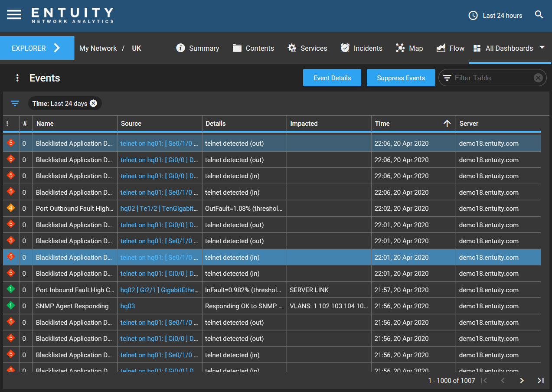Open the hamburger main menu
This screenshot has height=392, width=552.
pyautogui.click(x=14, y=14)
